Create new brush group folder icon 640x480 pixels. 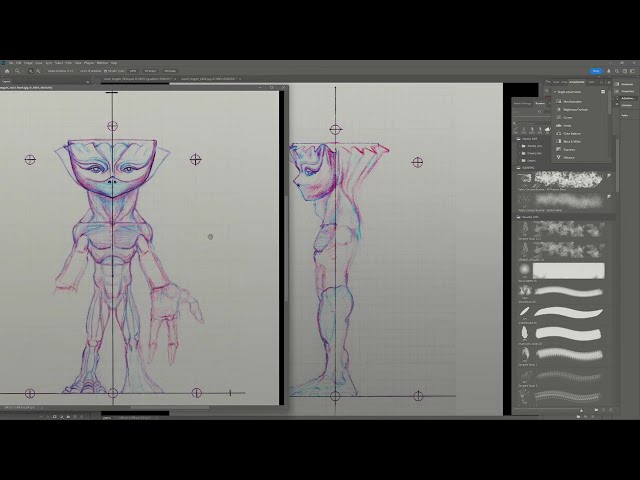tap(596, 410)
